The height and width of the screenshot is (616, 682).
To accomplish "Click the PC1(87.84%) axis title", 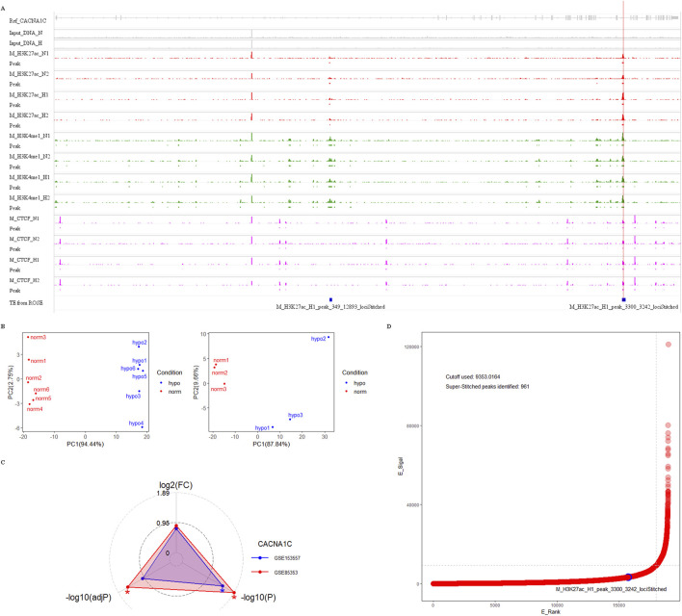I will click(x=272, y=445).
